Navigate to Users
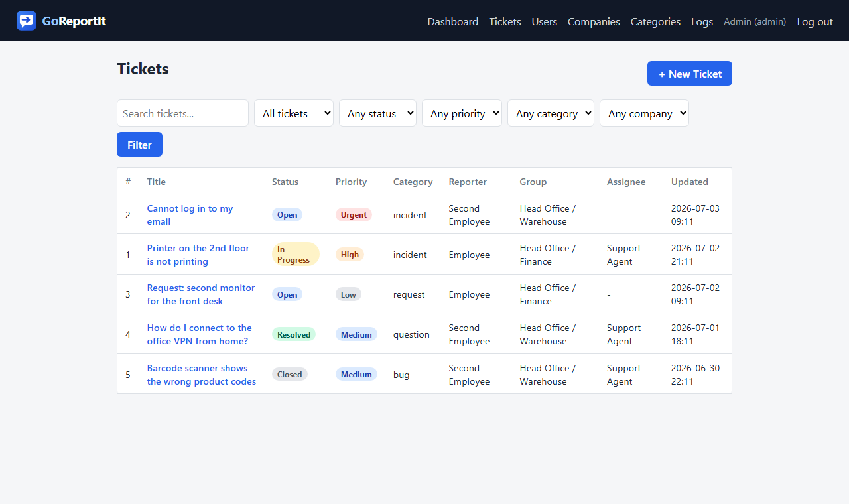The height and width of the screenshot is (504, 849). point(545,21)
